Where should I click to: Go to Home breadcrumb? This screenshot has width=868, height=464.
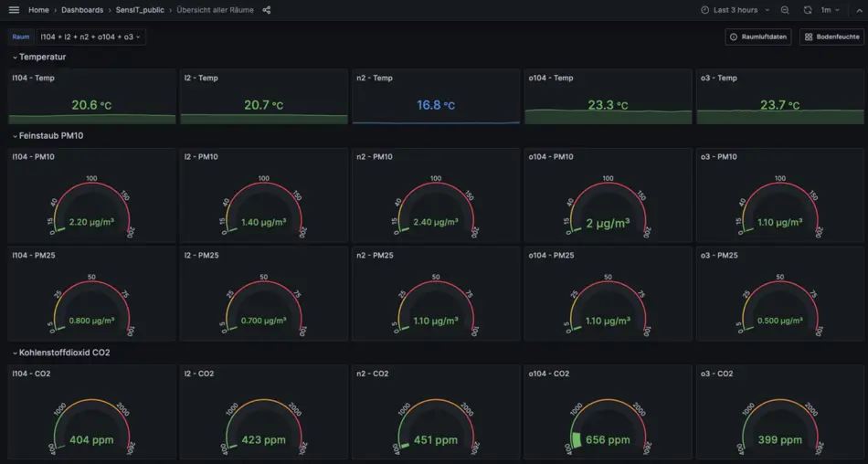38,10
